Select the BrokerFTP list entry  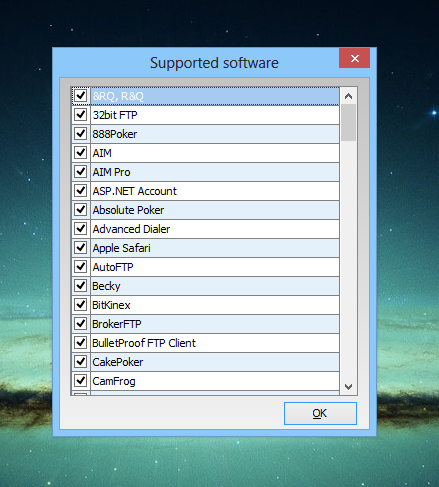click(215, 324)
